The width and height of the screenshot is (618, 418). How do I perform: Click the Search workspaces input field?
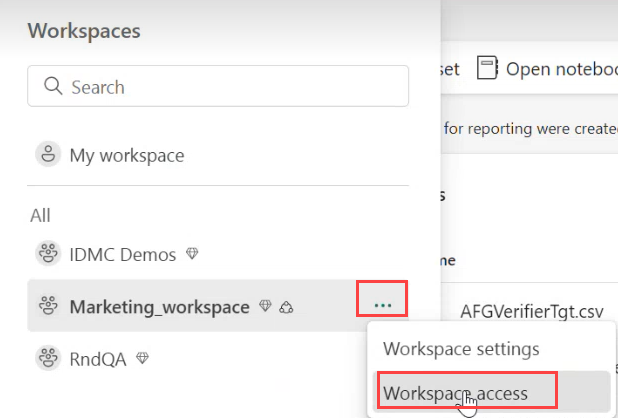[x=218, y=86]
